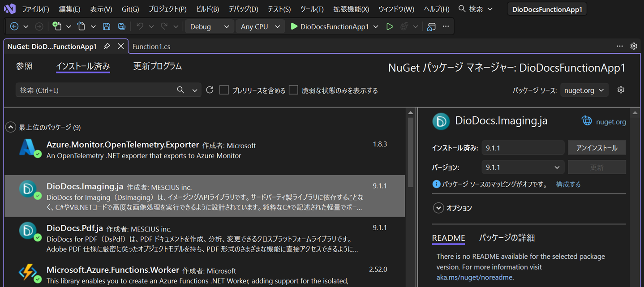Open the ファイル(F) menu
644x287 pixels.
pyautogui.click(x=35, y=9)
